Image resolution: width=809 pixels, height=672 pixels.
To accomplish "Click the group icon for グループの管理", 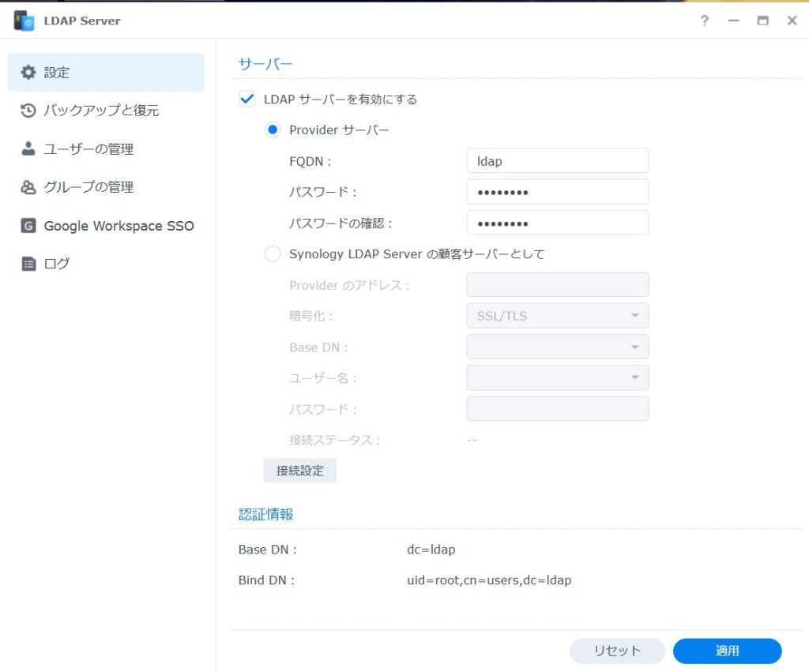I will click(x=28, y=187).
